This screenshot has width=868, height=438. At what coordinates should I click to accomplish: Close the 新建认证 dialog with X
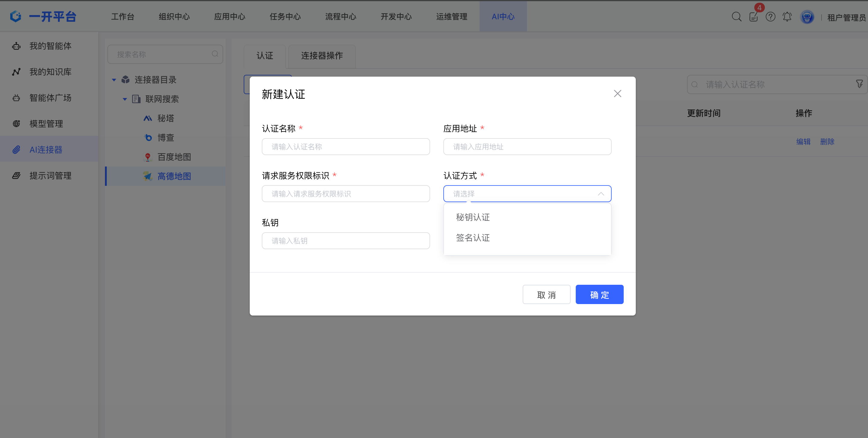coord(617,94)
